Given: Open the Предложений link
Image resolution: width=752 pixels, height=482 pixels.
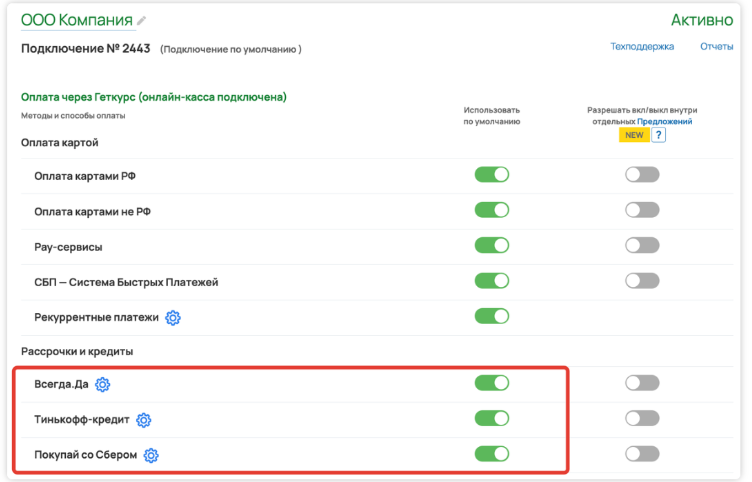Looking at the screenshot, I should tap(672, 121).
